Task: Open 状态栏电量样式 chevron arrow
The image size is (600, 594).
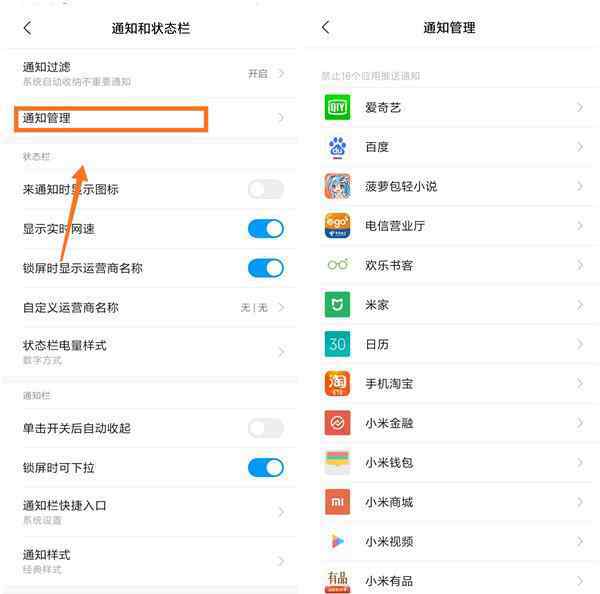Action: pos(281,352)
